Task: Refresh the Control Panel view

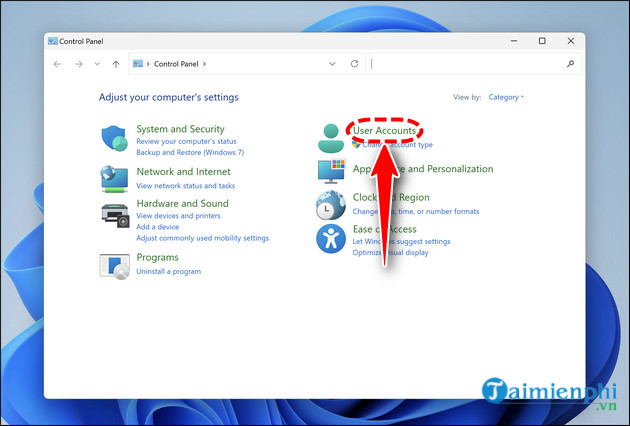Action: click(x=354, y=63)
